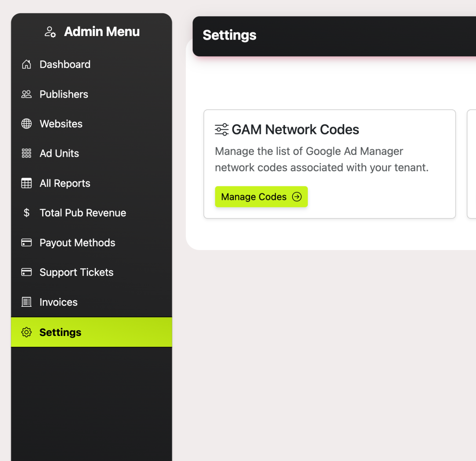Click the All Reports table icon
Screen dimensions: 476x461
point(26,183)
